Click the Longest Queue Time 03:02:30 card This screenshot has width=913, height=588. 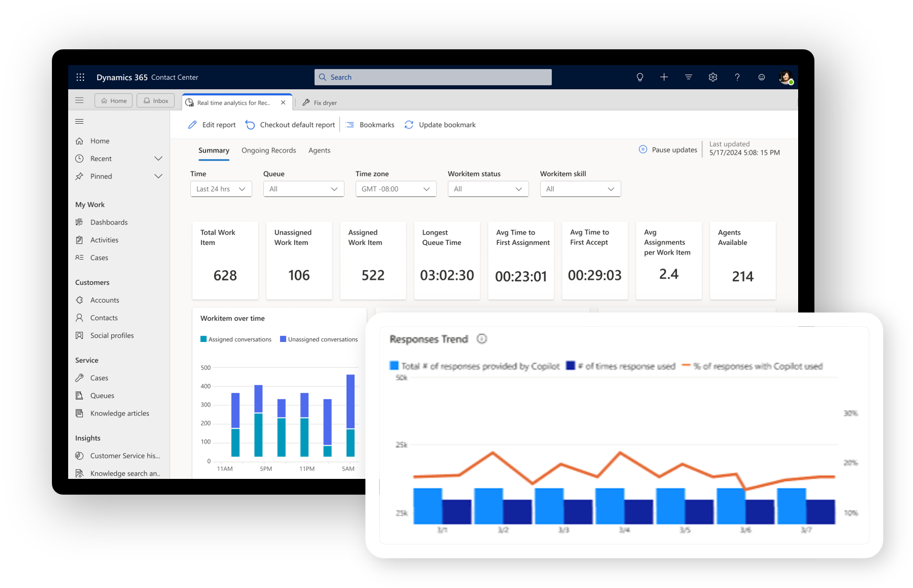[447, 261]
